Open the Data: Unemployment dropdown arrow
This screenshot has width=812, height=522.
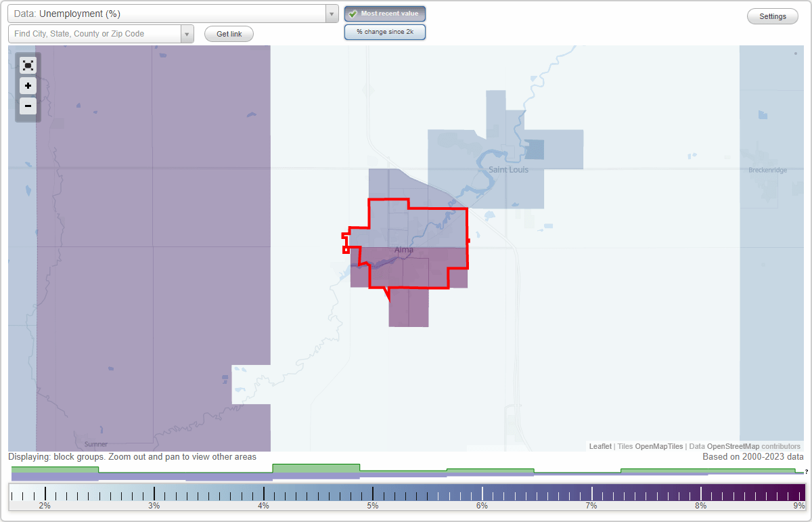click(331, 13)
